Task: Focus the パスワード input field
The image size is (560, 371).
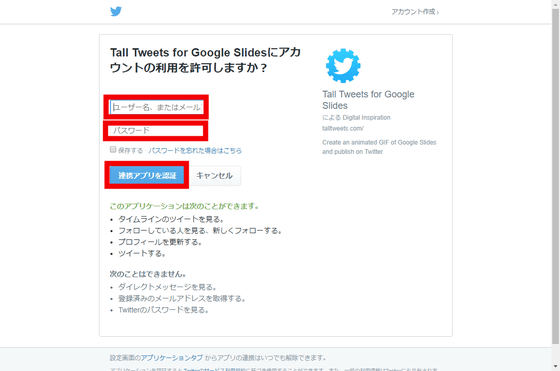Action: click(x=156, y=131)
